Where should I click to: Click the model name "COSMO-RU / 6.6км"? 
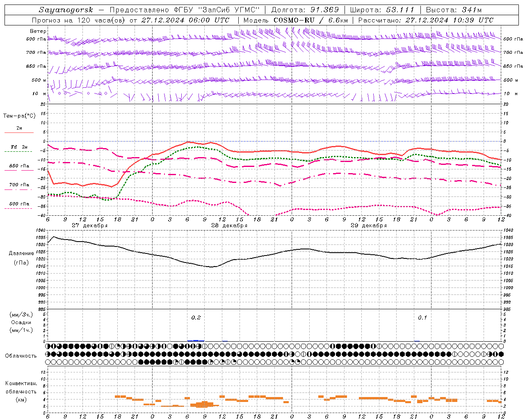coord(310,20)
